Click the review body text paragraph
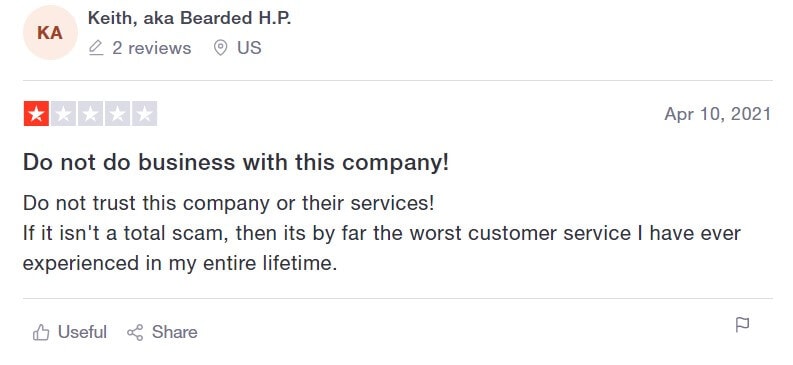Screen dimensions: 793x365 (382, 233)
